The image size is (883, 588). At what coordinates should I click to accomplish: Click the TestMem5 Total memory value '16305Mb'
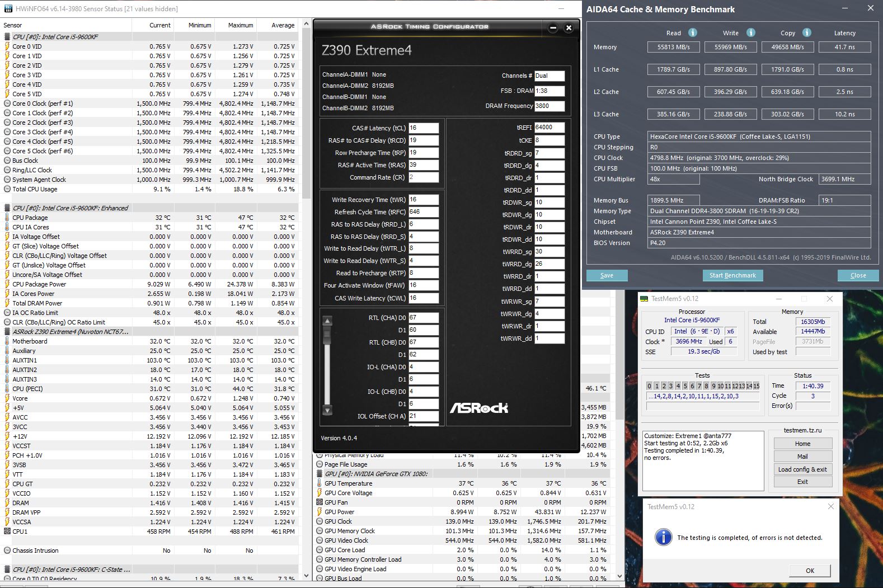813,322
